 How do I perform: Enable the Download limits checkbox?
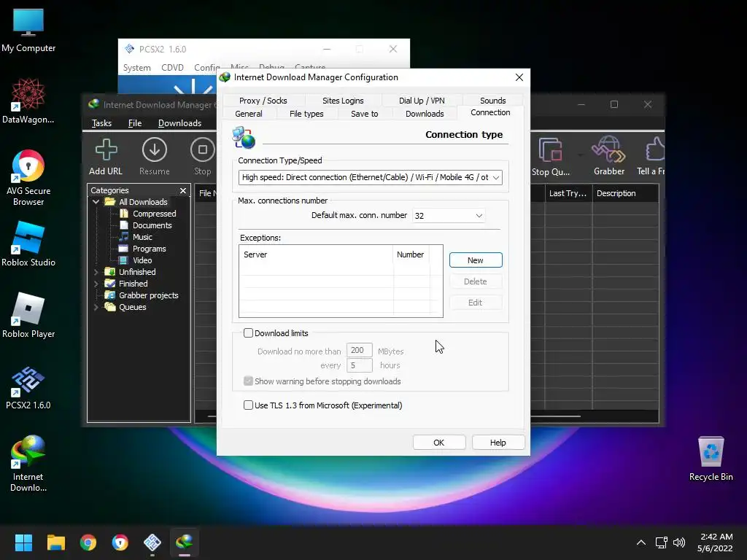248,332
